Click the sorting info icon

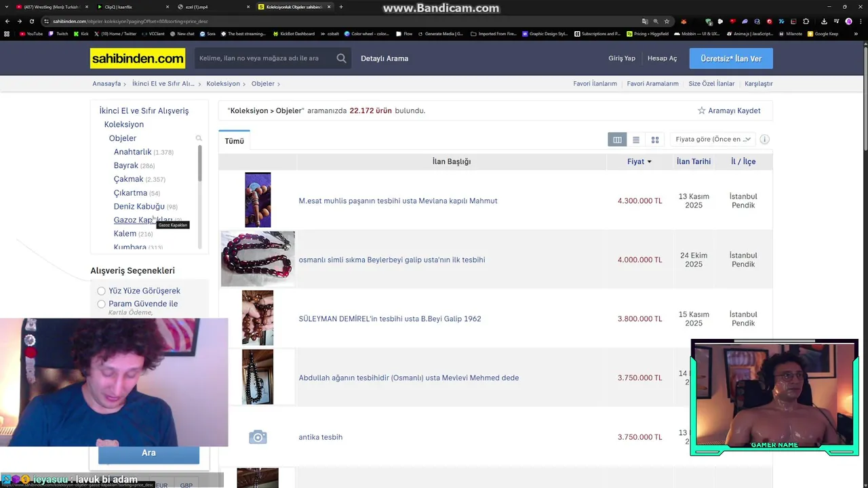(x=764, y=140)
